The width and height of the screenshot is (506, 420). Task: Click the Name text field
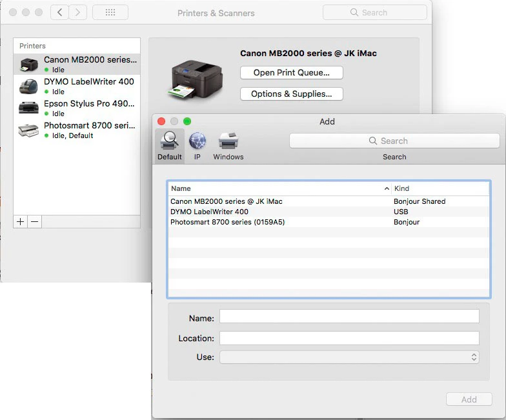point(349,316)
